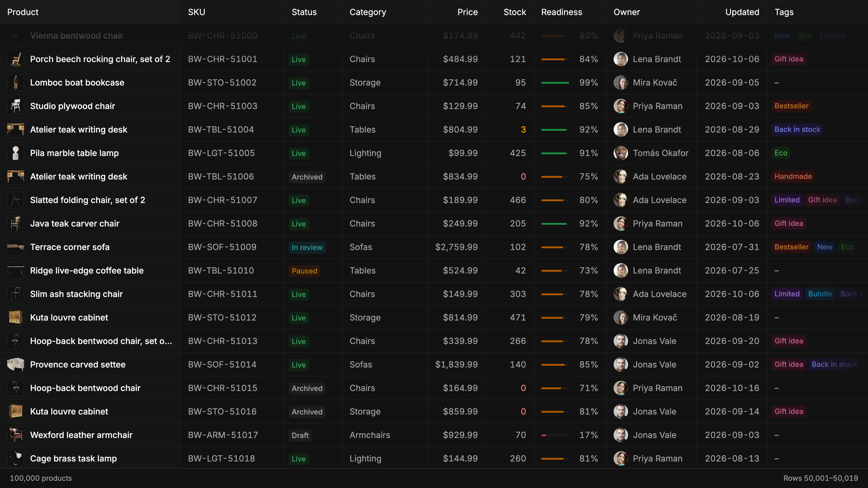Sort by the Updated column header
The height and width of the screenshot is (488, 868).
(742, 12)
